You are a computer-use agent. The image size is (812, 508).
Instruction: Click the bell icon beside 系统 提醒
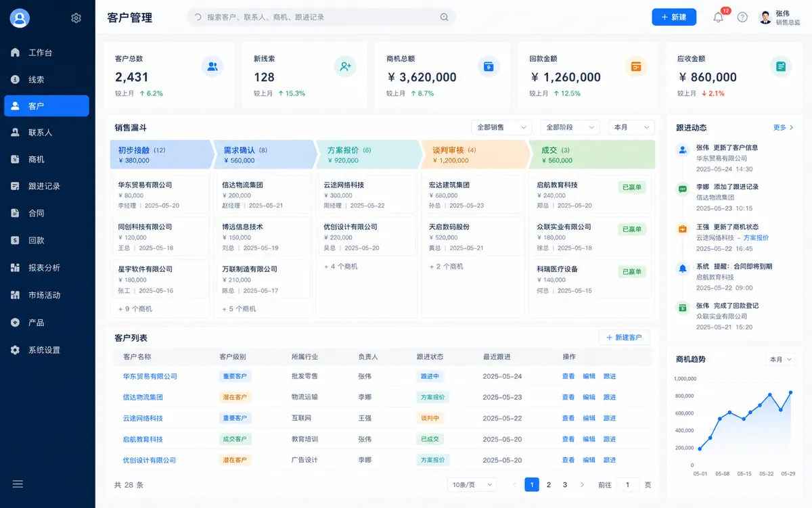tap(683, 269)
